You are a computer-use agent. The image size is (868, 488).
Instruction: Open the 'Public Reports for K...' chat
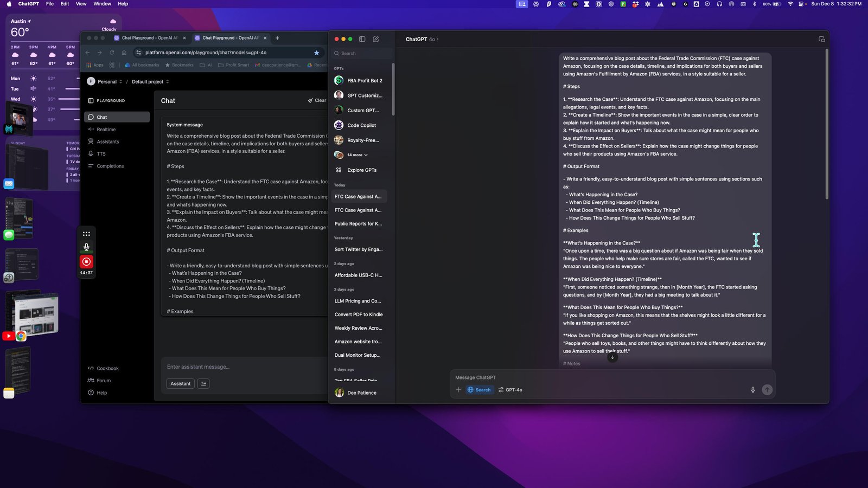click(359, 223)
